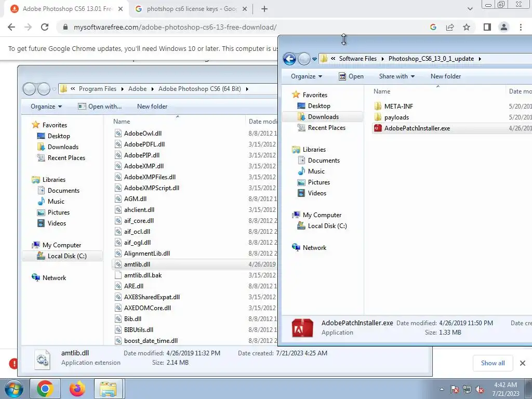532x399 pixels.
Task: Click Adobe in breadcrumb path
Action: point(137,89)
